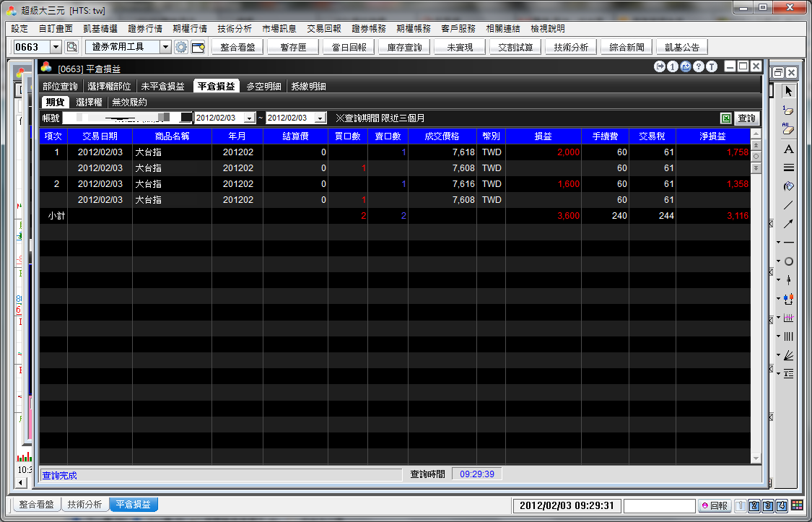812x522 pixels.
Task: Select the 多空明細 tab
Action: [263, 87]
